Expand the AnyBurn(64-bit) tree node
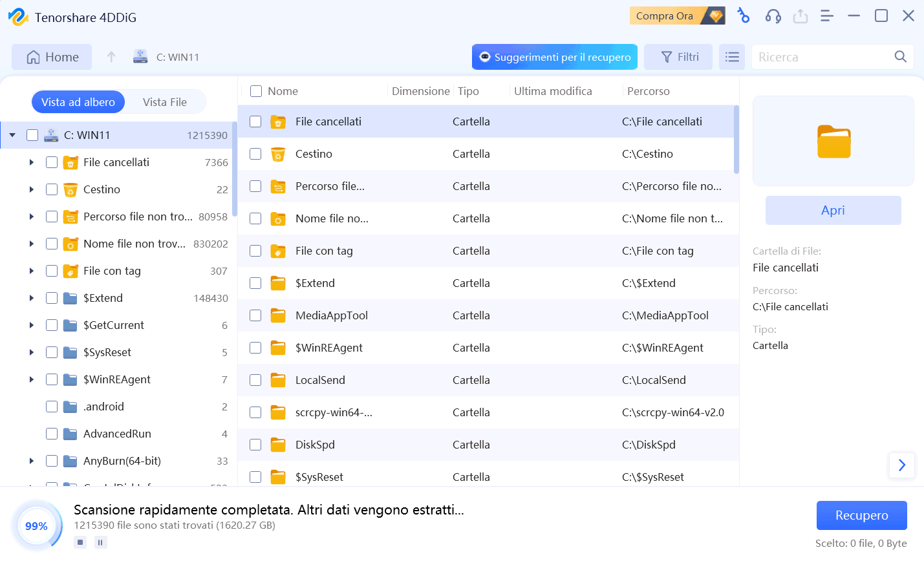This screenshot has height=561, width=924. pyautogui.click(x=31, y=461)
